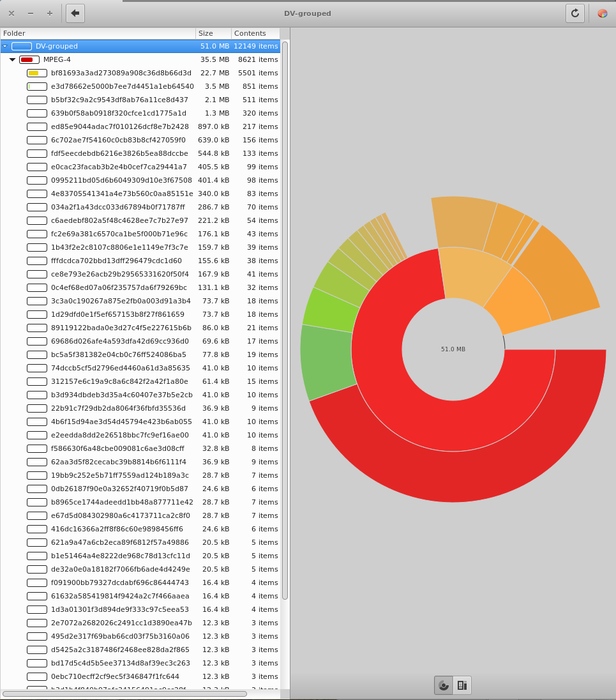Collapse the DV-grouped root folder
Image resolution: width=616 pixels, height=700 pixels.
(x=5, y=46)
